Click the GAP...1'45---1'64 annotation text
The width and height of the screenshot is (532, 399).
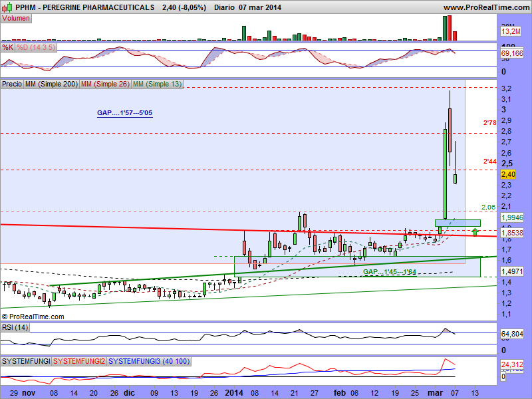pos(390,272)
